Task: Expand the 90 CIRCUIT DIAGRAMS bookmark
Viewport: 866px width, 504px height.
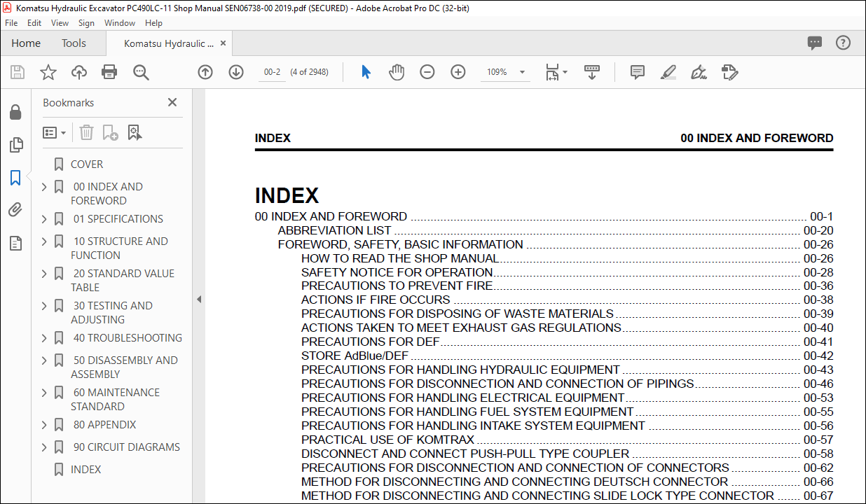Action: pyautogui.click(x=44, y=447)
